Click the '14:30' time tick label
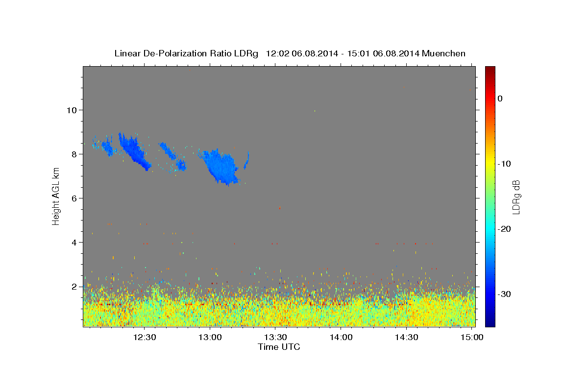The height and width of the screenshot is (392, 588). (407, 337)
